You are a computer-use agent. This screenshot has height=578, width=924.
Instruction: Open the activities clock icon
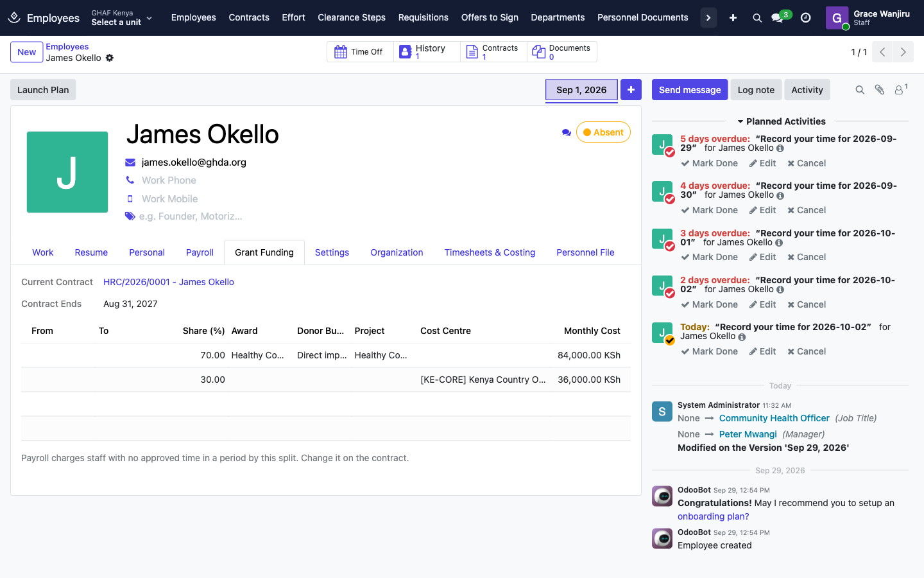click(x=806, y=18)
